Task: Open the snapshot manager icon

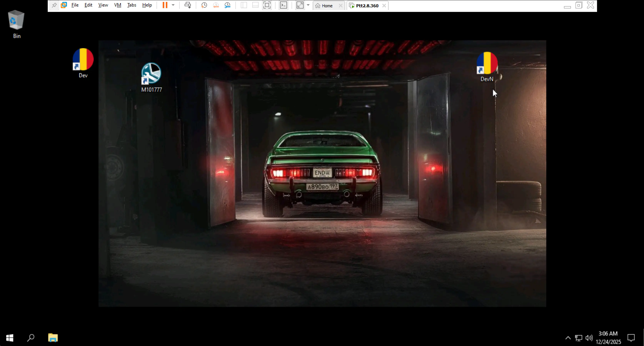Action: coord(227,5)
